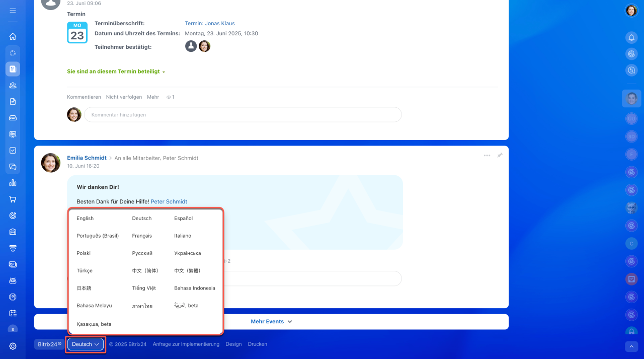The image size is (644, 359).
Task: Open the calendar list icon in sidebar
Action: pos(13,313)
